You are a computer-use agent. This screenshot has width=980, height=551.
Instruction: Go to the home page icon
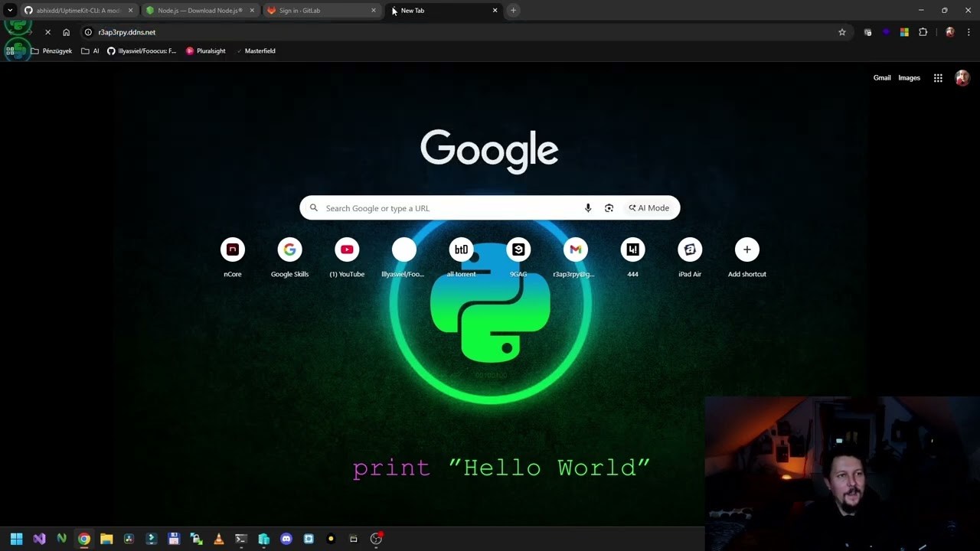pos(66,32)
